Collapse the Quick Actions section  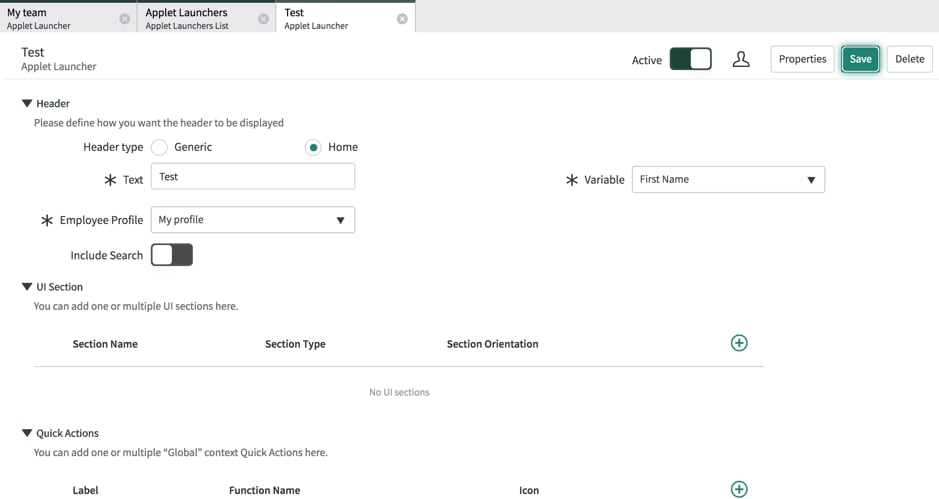pos(27,433)
